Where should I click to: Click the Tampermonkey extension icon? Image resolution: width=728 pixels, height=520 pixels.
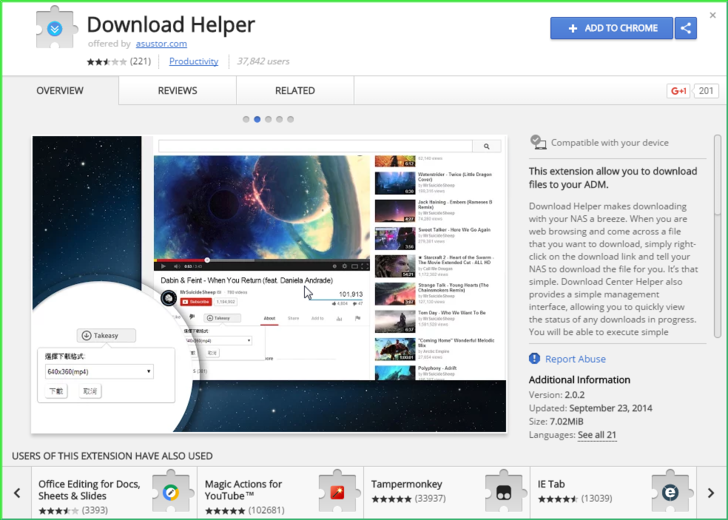[505, 492]
